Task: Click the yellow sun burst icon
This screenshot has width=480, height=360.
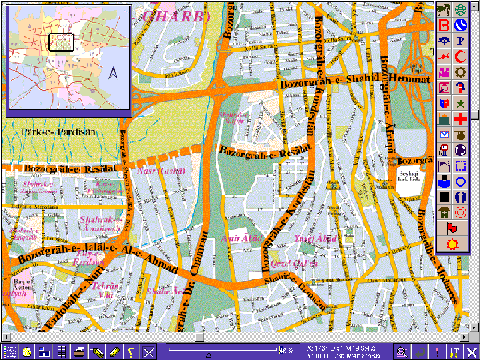Action: 452,244
